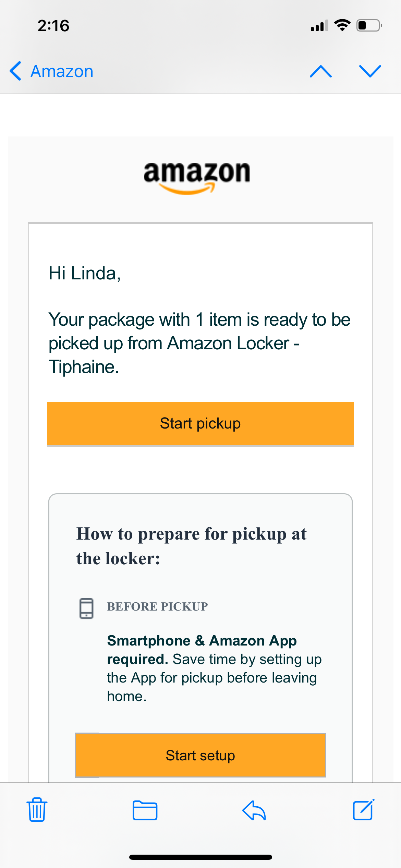Tap the cellular signal bars icon

point(319,26)
